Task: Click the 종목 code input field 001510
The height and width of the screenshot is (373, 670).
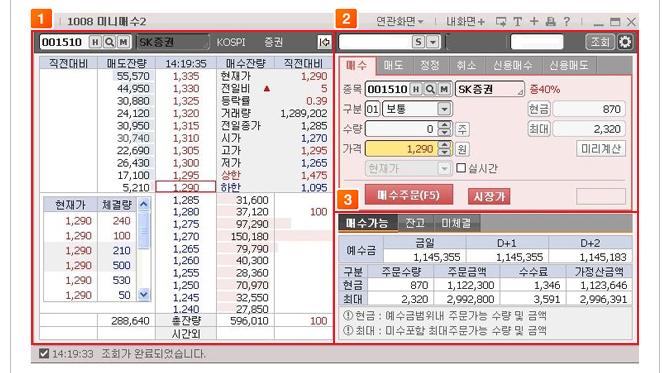Action: coord(388,89)
